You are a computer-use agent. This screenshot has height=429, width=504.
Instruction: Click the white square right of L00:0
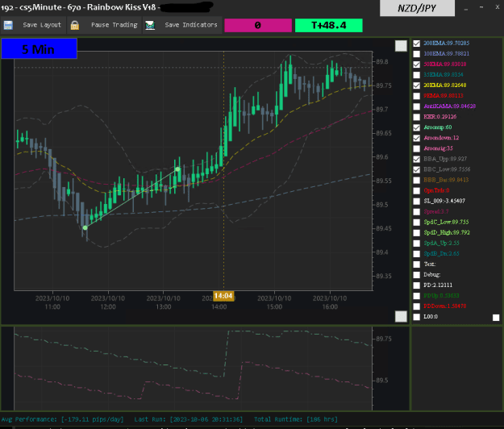pyautogui.click(x=496, y=318)
